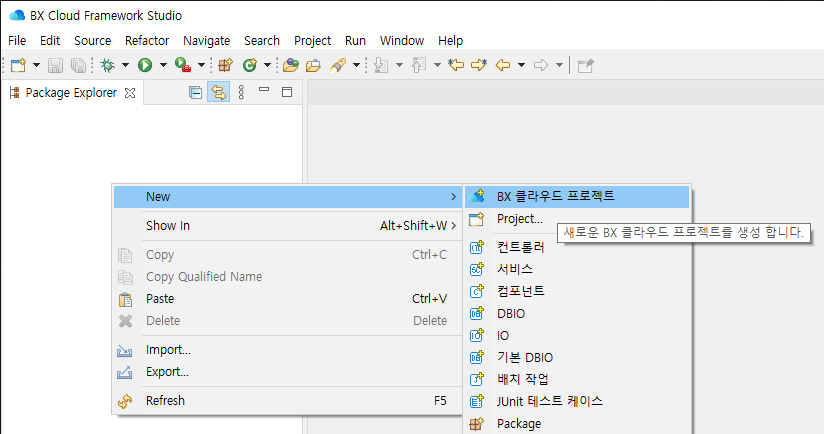The height and width of the screenshot is (434, 824).
Task: Choose 'Project...' in the New submenu
Action: pyautogui.click(x=519, y=218)
